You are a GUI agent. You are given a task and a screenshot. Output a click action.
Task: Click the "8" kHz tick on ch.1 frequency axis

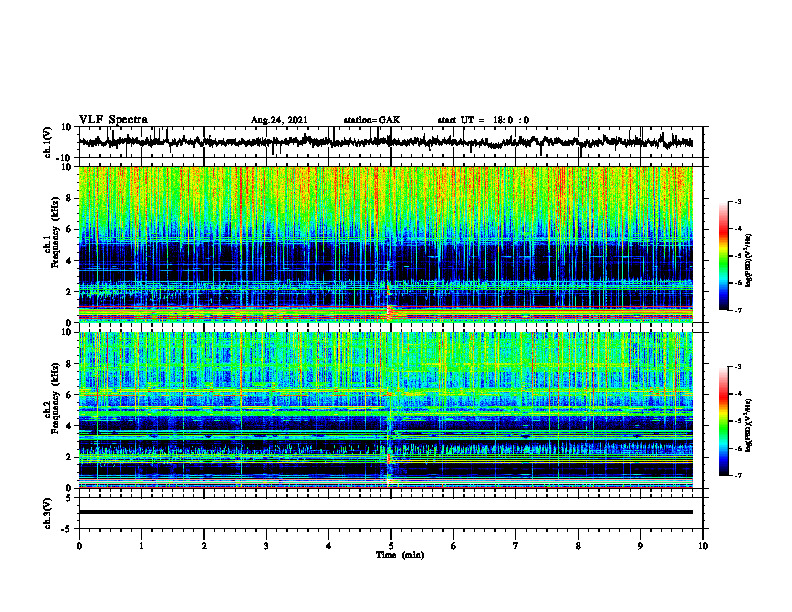point(70,198)
